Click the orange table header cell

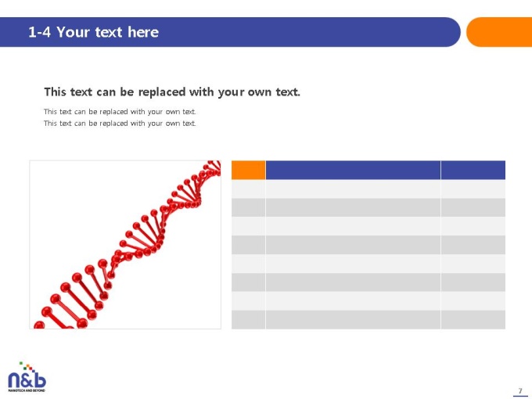coord(248,170)
